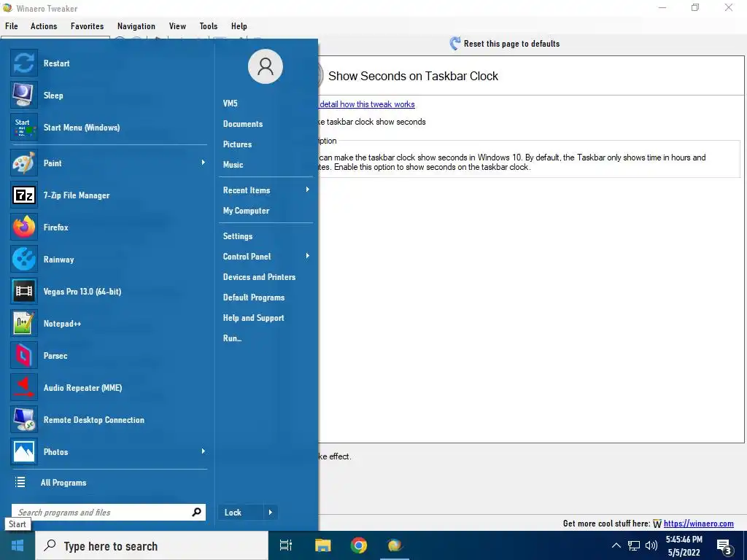Launch Vegas Pro 13.0 icon
Image resolution: width=747 pixels, height=560 pixels.
point(24,291)
